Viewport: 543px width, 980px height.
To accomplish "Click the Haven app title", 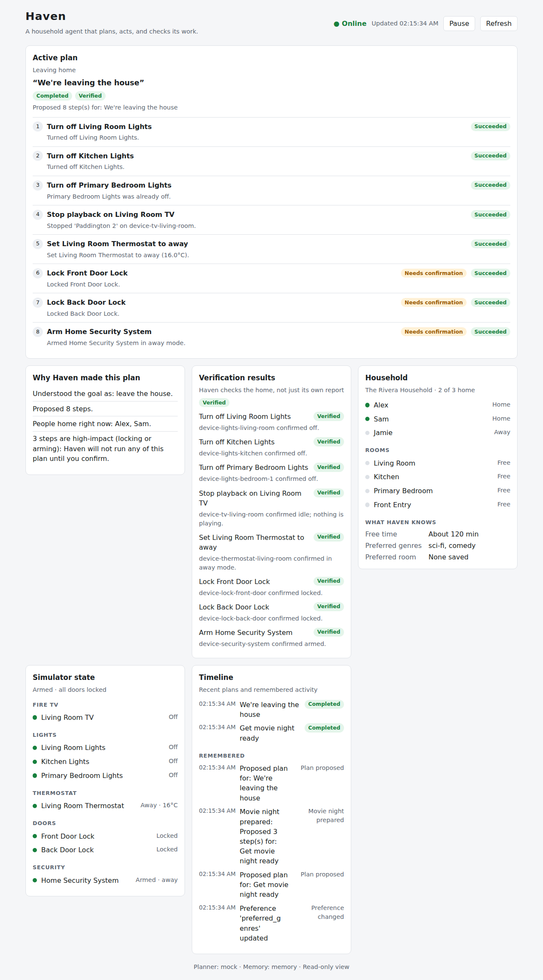I will [x=45, y=16].
